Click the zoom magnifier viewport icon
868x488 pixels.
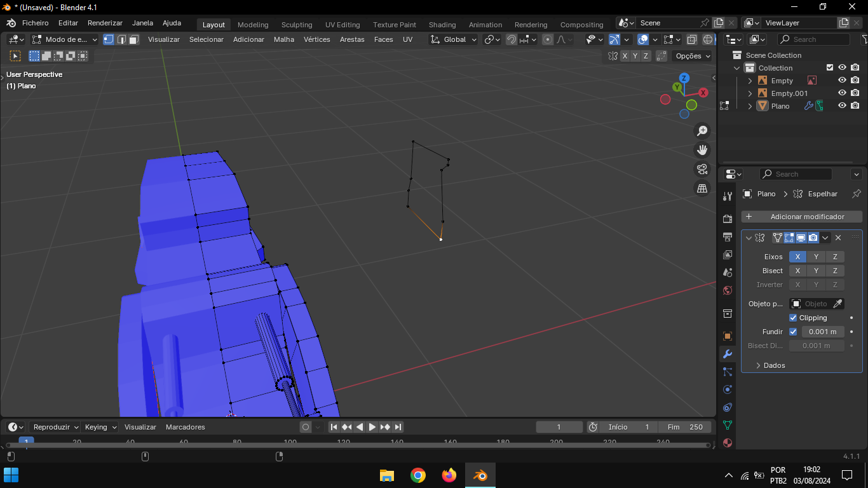tap(702, 131)
